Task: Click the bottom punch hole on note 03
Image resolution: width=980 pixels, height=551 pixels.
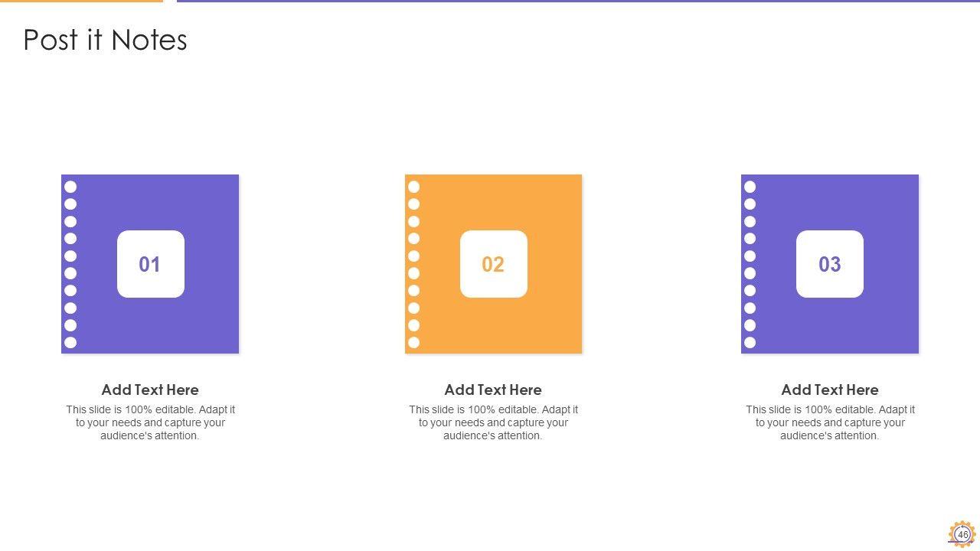Action: coord(750,342)
